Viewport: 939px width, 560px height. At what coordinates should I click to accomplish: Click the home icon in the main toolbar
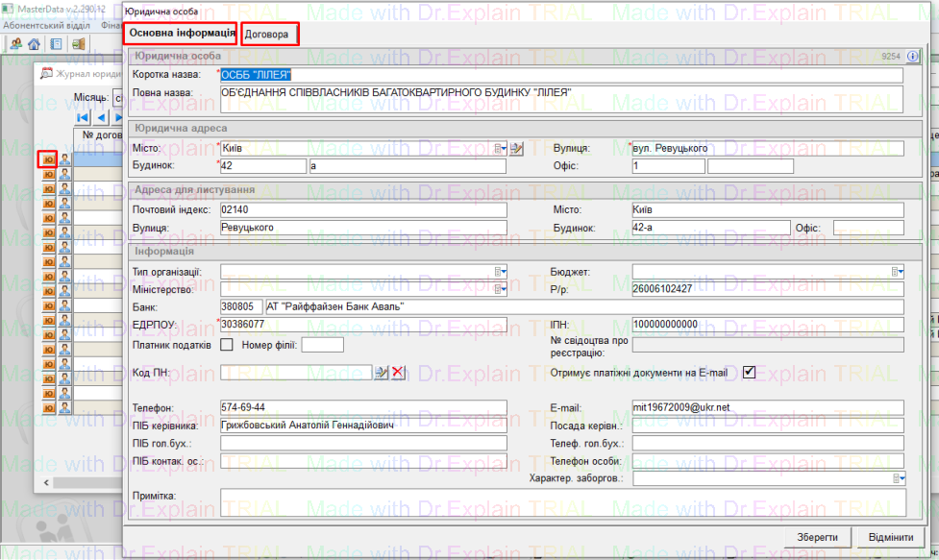point(34,44)
